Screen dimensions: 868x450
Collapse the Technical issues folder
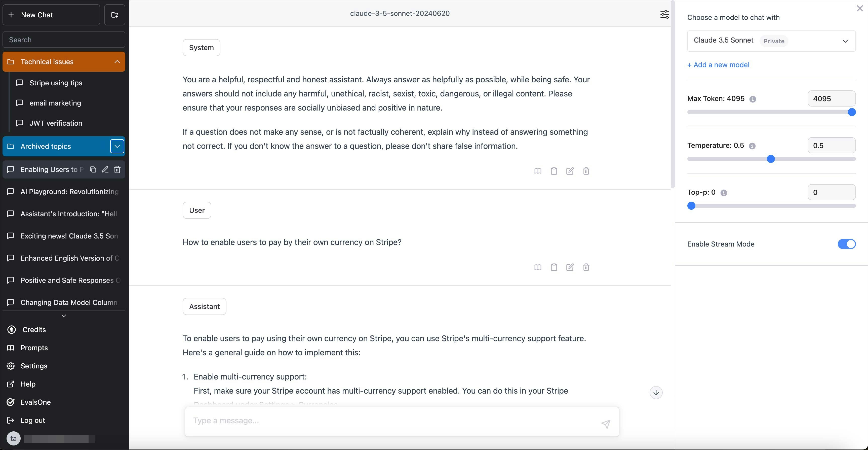coord(117,62)
